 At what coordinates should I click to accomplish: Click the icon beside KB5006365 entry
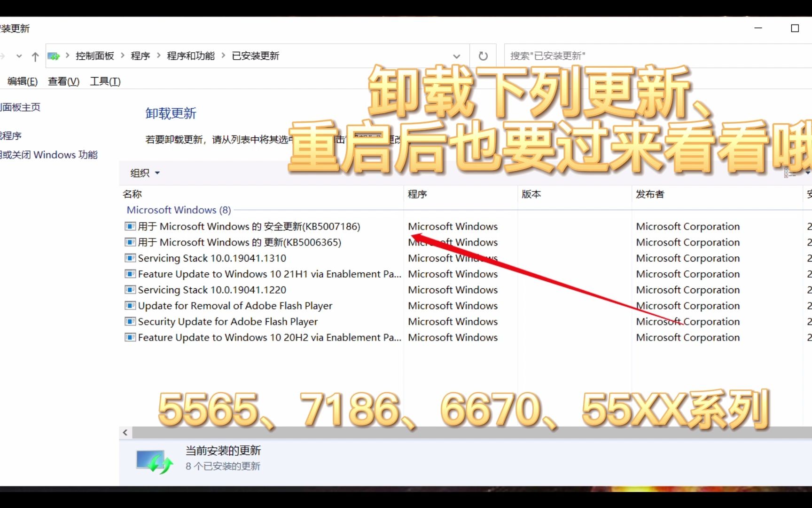pos(130,242)
